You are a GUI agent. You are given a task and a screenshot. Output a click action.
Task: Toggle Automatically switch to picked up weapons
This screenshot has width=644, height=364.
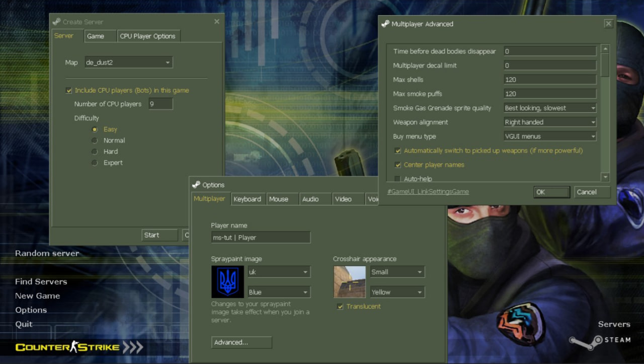pos(397,151)
